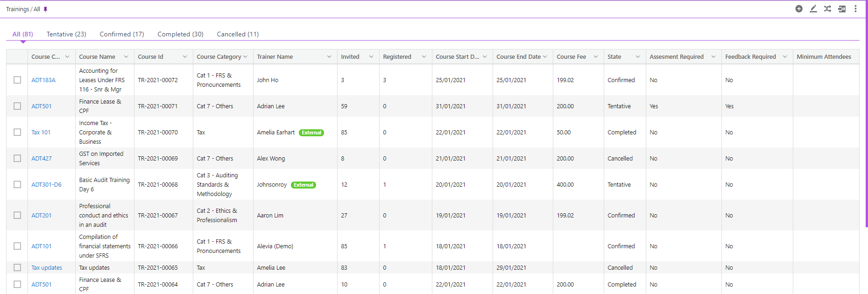The width and height of the screenshot is (868, 294).
Task: Select the checkbox for the Tax 101 row
Action: click(x=17, y=132)
